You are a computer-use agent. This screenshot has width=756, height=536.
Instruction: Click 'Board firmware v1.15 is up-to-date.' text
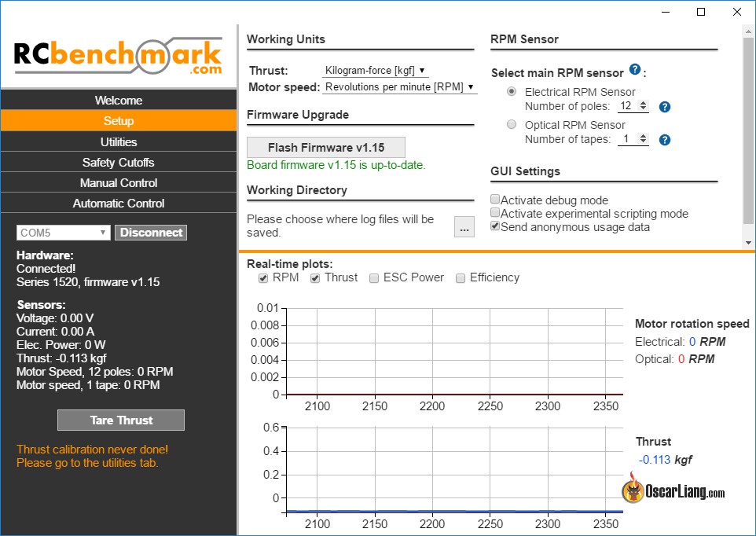point(336,165)
